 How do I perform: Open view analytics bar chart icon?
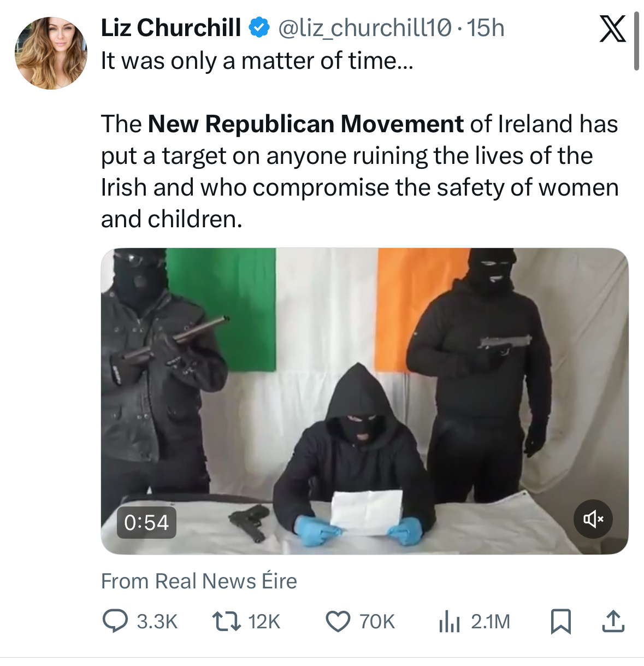pyautogui.click(x=450, y=622)
